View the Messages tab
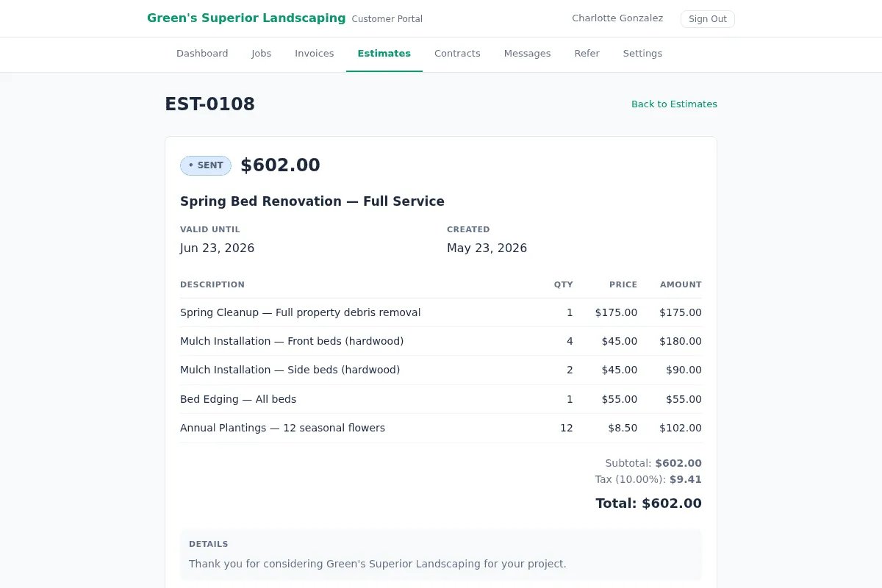Viewport: 882px width, 588px height. pos(528,54)
